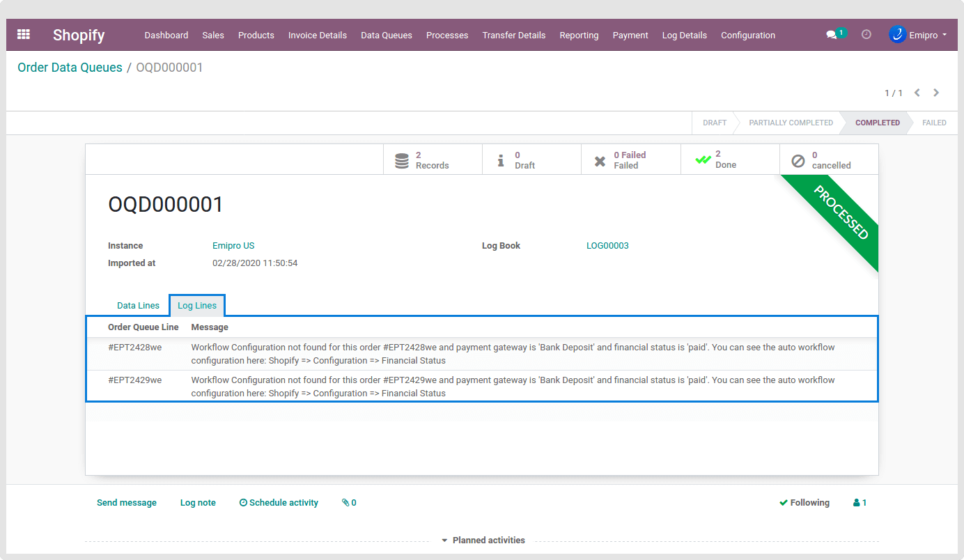964x560 pixels.
Task: Open the followers count dropdown
Action: 860,503
